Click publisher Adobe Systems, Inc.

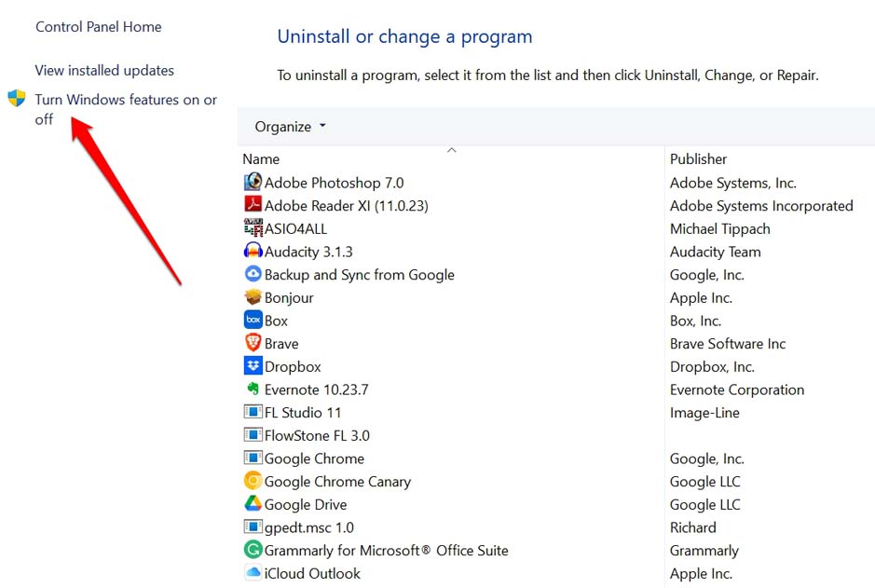(732, 183)
